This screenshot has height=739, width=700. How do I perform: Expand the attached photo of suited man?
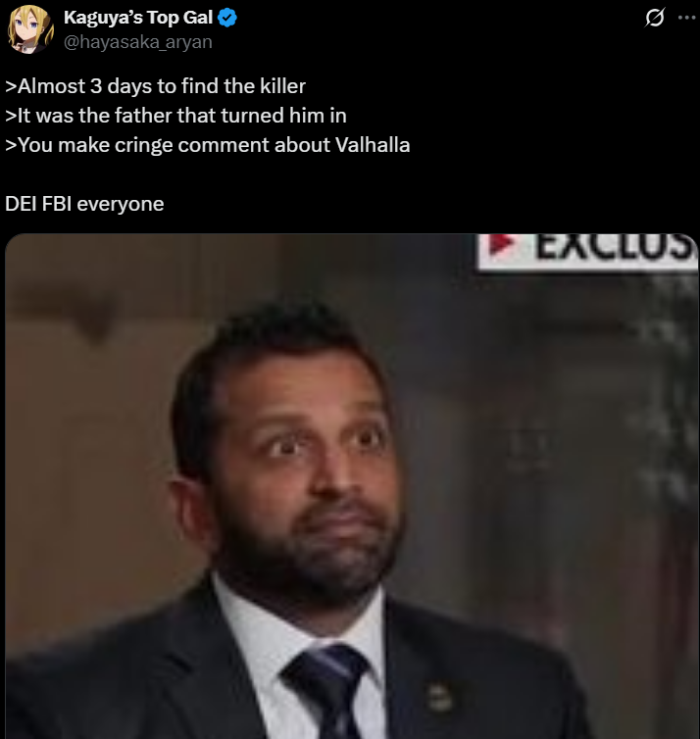(352, 486)
